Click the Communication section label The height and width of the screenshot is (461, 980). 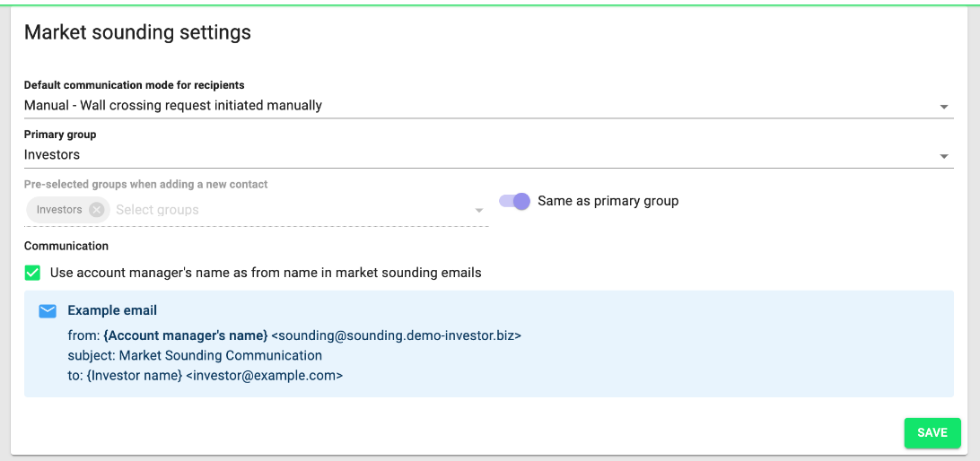click(66, 246)
